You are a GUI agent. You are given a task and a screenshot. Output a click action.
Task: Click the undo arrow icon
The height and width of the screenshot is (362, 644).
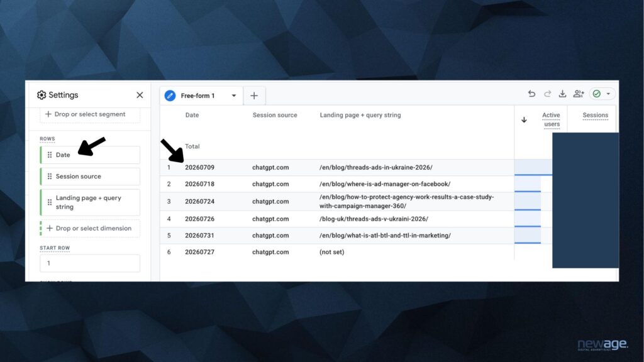coord(531,94)
